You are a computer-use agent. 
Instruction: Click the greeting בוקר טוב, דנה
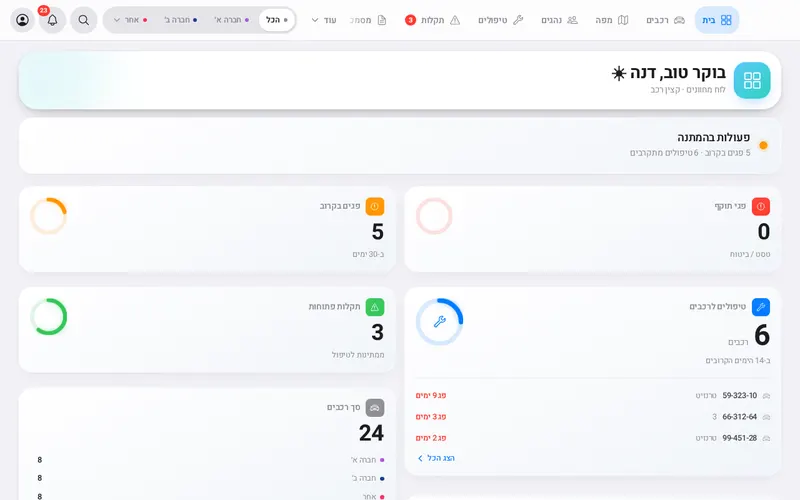[x=678, y=73]
